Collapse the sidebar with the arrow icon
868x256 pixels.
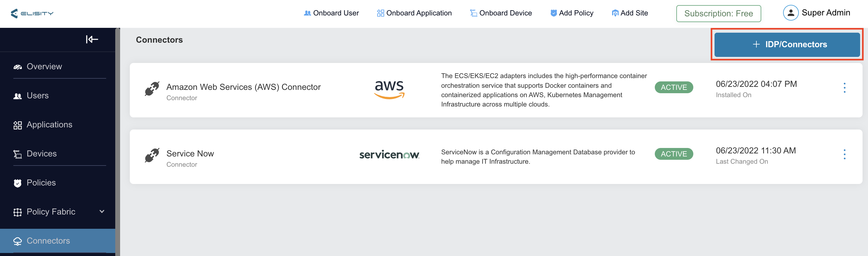click(x=92, y=39)
